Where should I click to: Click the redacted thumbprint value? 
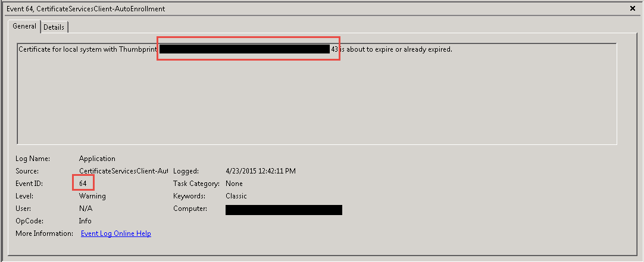(x=245, y=49)
